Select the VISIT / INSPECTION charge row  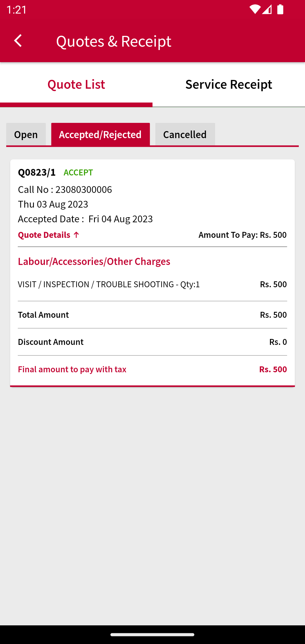152,284
